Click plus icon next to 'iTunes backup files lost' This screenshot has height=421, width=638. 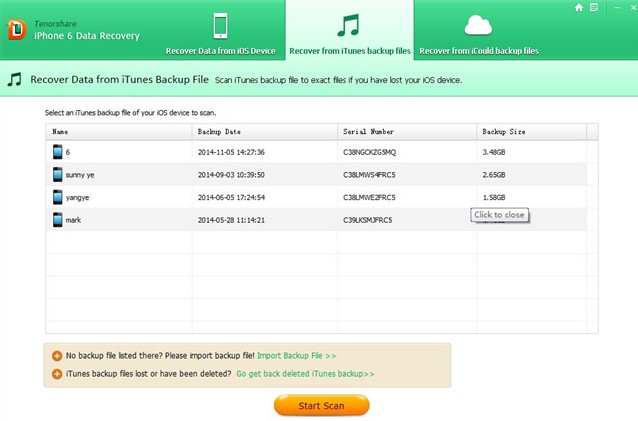[57, 374]
